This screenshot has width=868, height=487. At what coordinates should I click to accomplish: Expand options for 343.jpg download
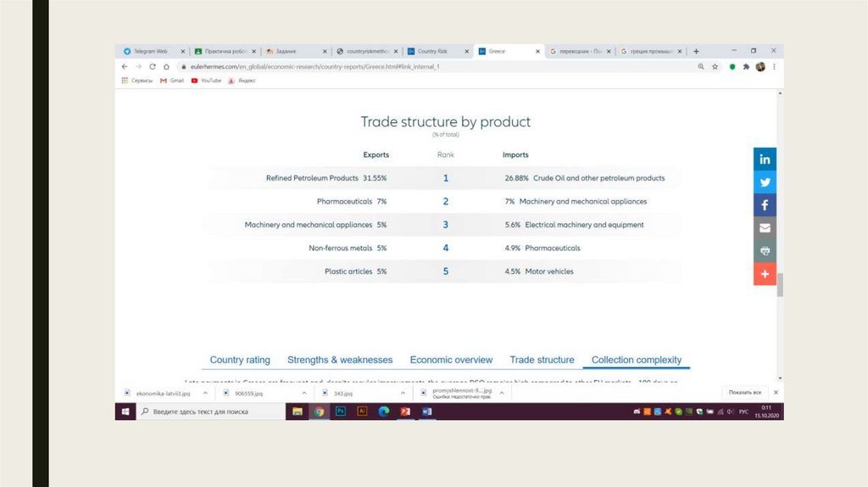(403, 393)
